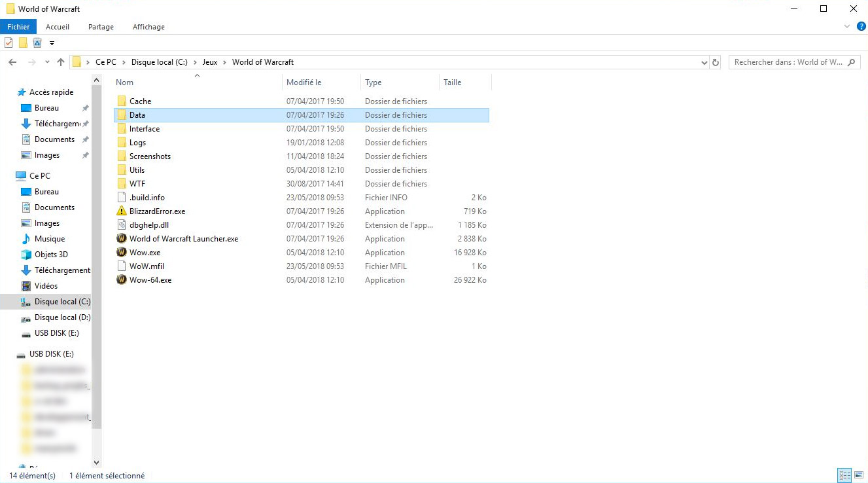This screenshot has height=483, width=868.
Task: Click Disque local (C:) breadcrumb
Action: (x=159, y=62)
